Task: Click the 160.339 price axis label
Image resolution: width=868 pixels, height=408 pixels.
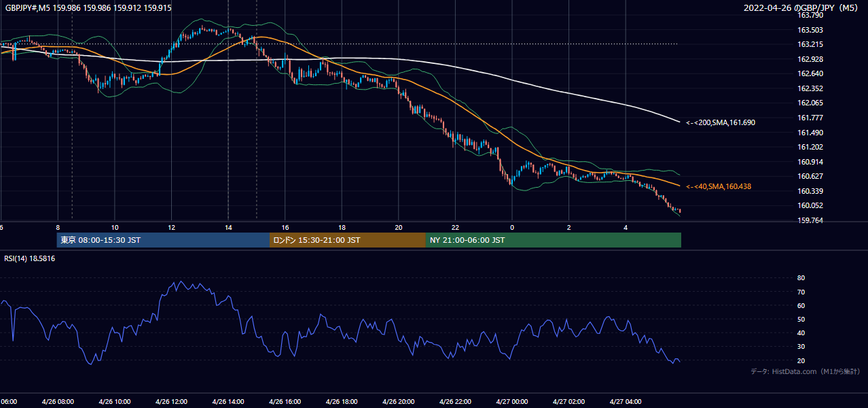Action: click(x=810, y=191)
